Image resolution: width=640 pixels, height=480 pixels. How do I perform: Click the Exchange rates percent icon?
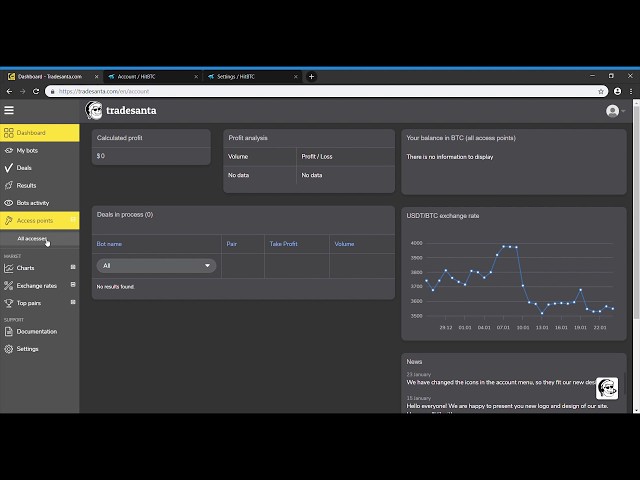(9, 286)
